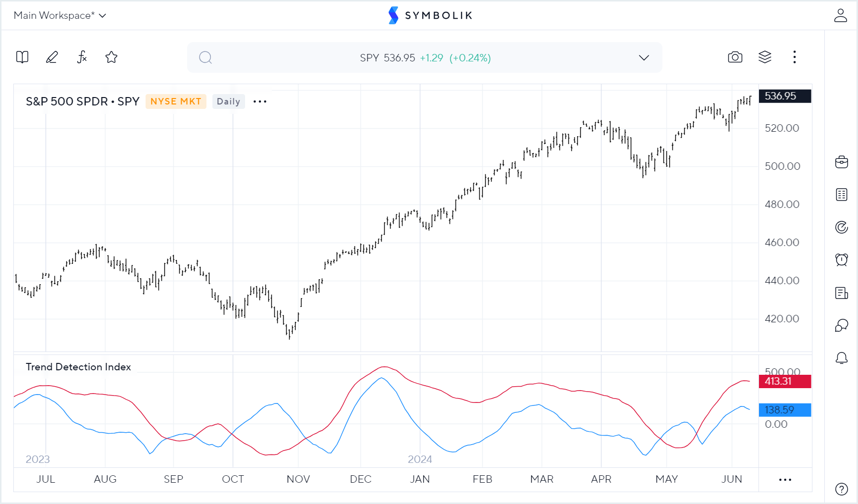Open the list table sidebar icon

(842, 195)
